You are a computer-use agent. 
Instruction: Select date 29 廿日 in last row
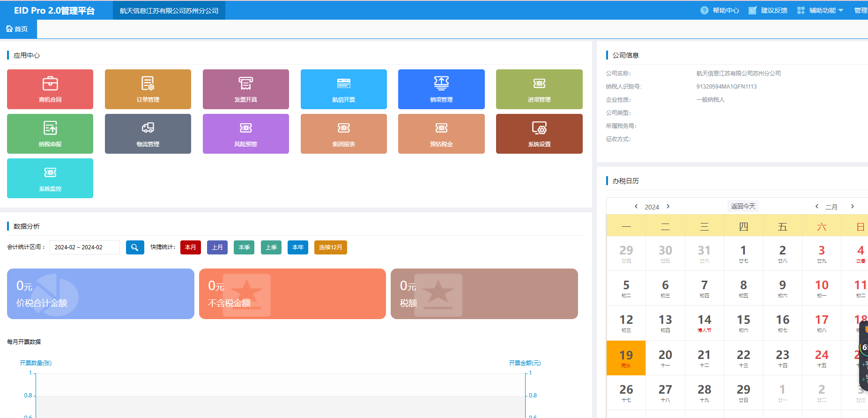point(743,393)
